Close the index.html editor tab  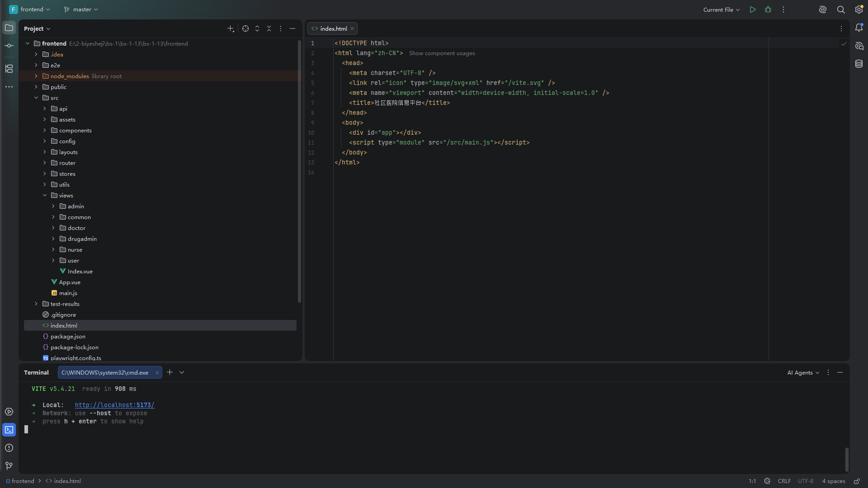(352, 28)
